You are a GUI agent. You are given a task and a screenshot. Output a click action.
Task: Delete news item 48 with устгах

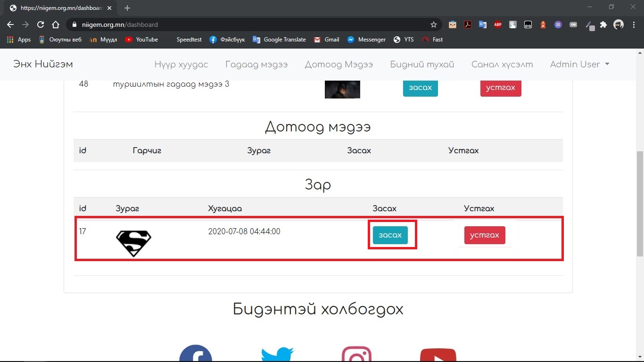(500, 88)
